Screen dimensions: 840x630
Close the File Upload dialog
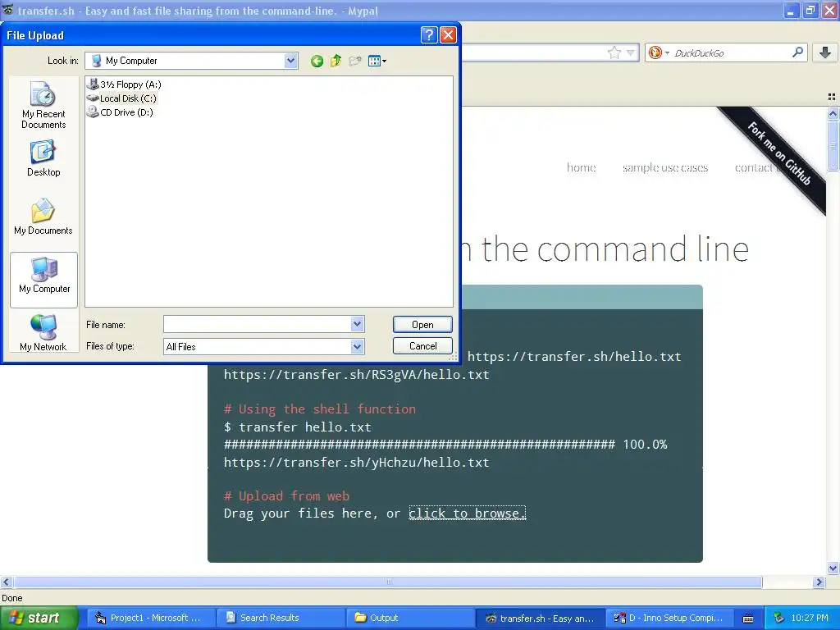pyautogui.click(x=448, y=35)
